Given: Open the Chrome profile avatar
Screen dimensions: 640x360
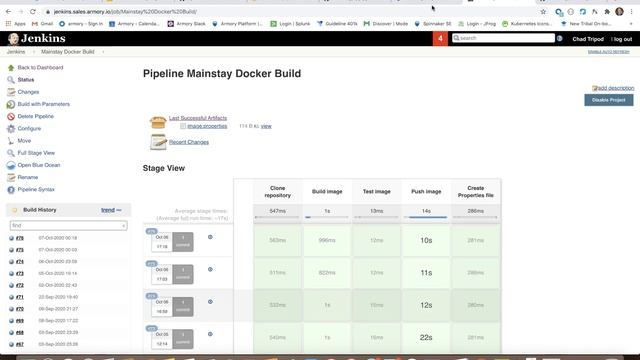Looking at the screenshot, I should click(620, 12).
